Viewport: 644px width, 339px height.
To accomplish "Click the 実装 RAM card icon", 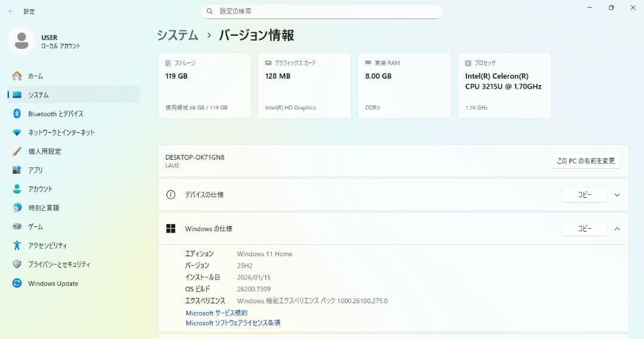I will [x=368, y=63].
